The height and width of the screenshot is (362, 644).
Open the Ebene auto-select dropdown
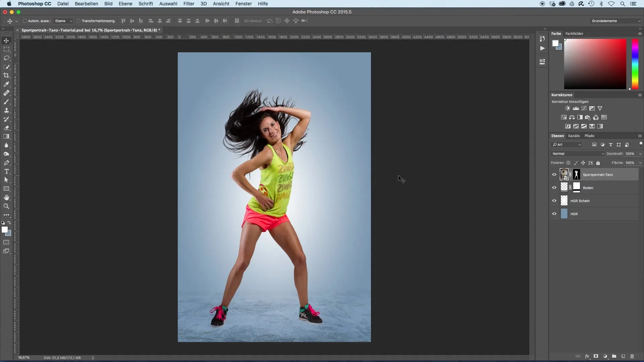tap(63, 21)
